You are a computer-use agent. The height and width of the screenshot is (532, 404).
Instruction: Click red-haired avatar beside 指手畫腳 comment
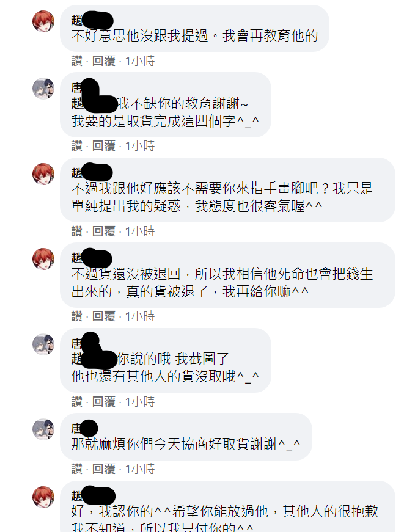coord(43,174)
